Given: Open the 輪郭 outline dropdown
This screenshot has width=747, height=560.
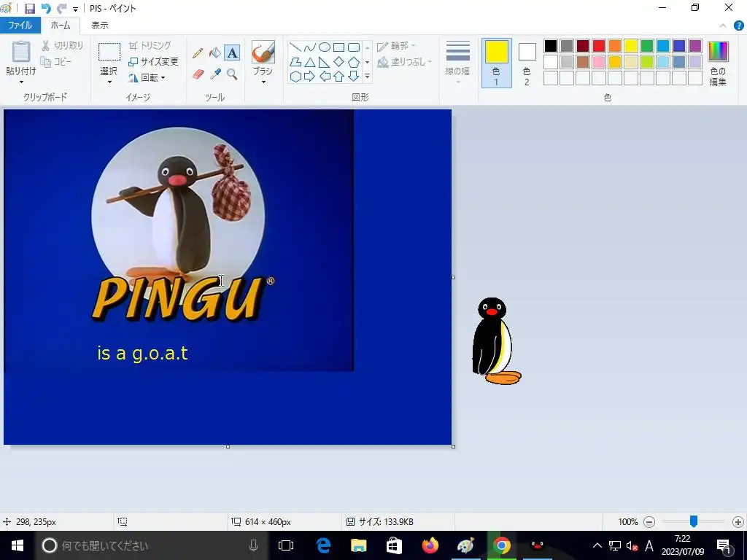Looking at the screenshot, I should [x=396, y=46].
